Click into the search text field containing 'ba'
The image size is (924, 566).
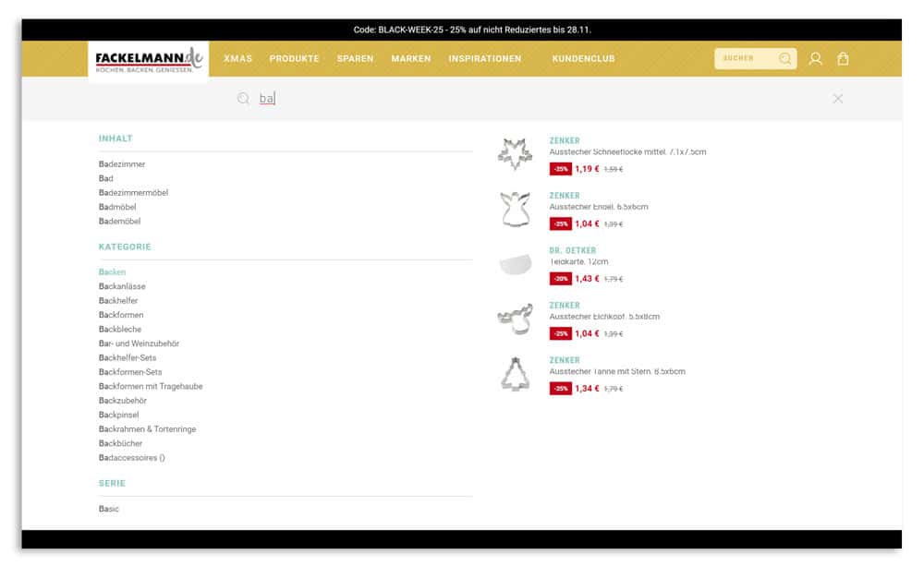pos(536,99)
